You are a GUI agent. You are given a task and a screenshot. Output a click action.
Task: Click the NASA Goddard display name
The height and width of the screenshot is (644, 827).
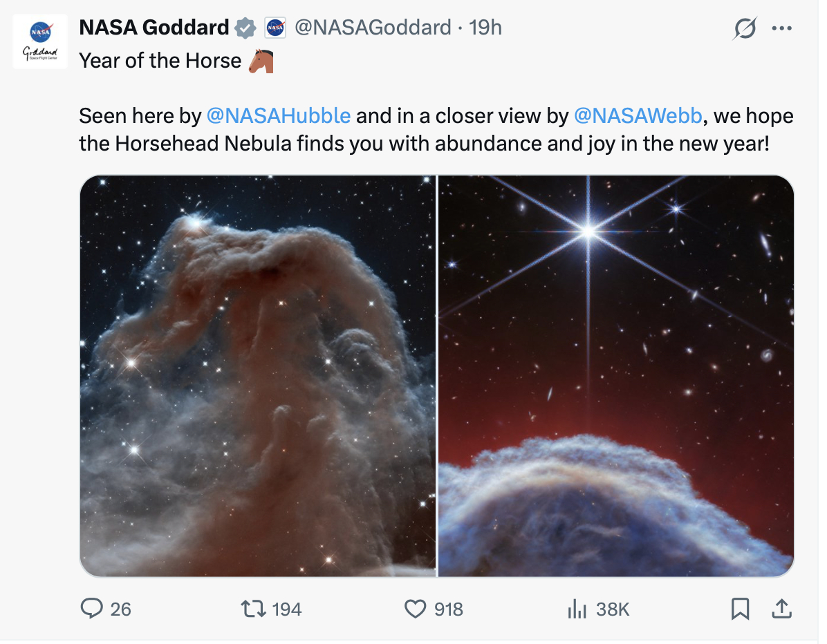[x=154, y=28]
